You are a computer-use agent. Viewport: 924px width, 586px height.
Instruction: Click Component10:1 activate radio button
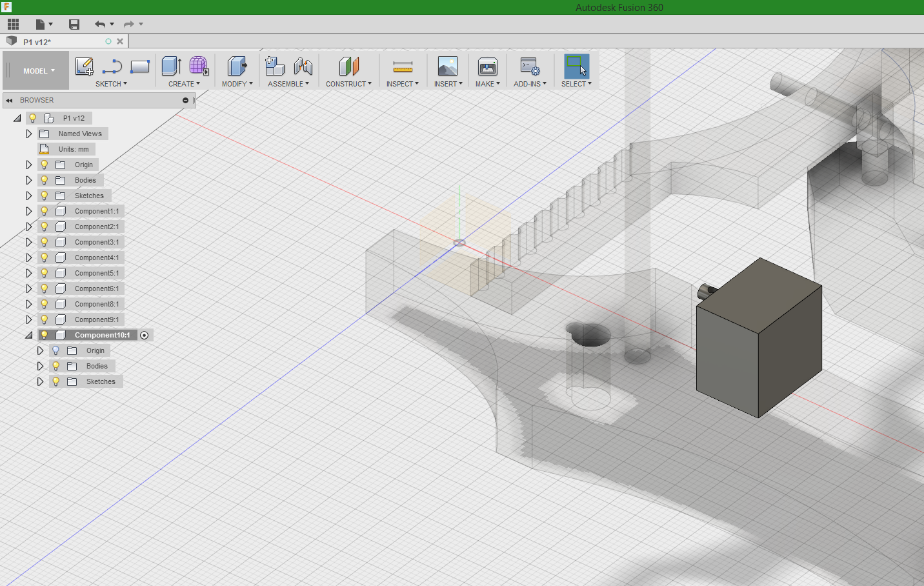click(x=145, y=335)
